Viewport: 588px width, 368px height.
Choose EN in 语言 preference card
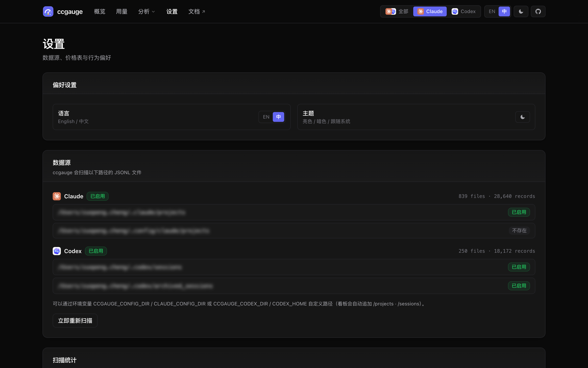pyautogui.click(x=266, y=117)
